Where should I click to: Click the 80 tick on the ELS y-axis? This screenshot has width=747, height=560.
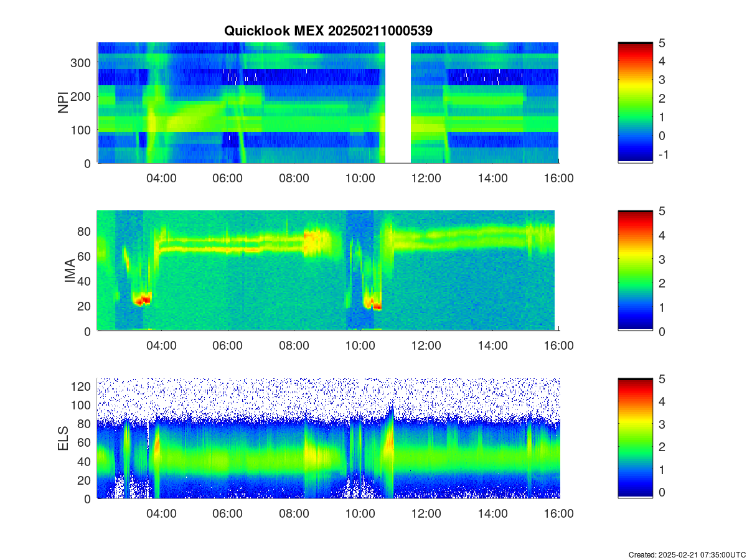(85, 424)
